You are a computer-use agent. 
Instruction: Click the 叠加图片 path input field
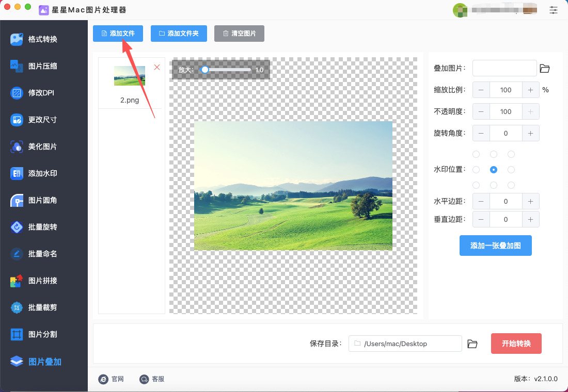pos(504,68)
